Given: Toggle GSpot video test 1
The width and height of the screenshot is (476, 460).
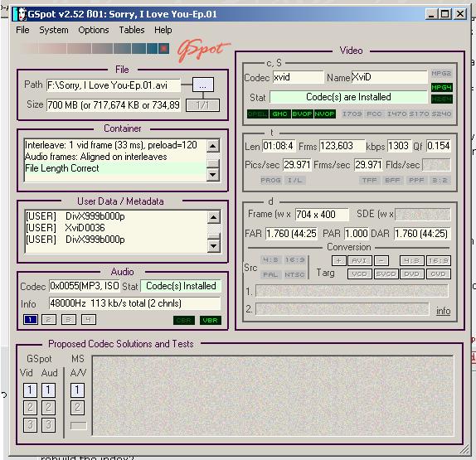Looking at the screenshot, I should [30, 390].
